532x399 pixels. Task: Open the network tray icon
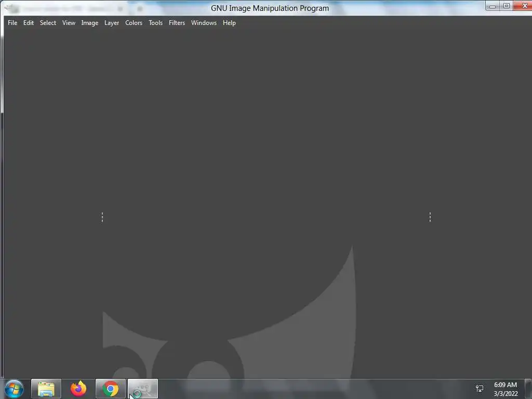[x=480, y=389]
